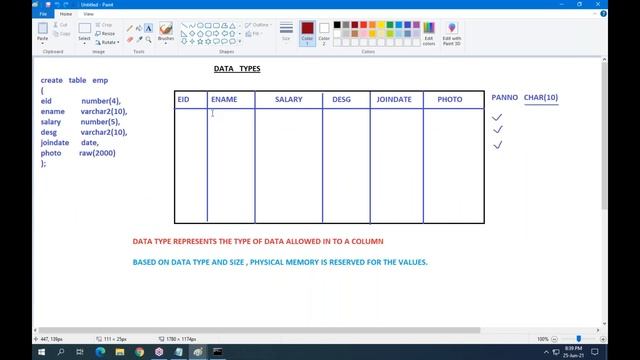The height and width of the screenshot is (360, 640).
Task: Pick the orange color swatch
Action: [x=373, y=25]
